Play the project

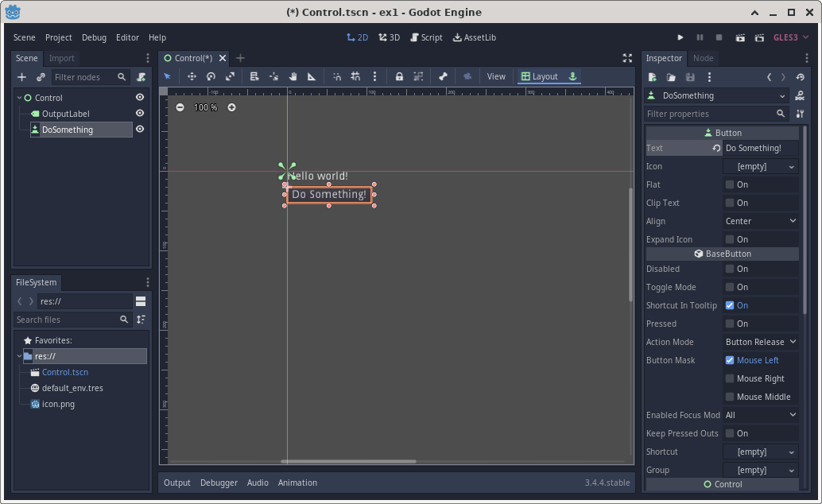[x=680, y=37]
